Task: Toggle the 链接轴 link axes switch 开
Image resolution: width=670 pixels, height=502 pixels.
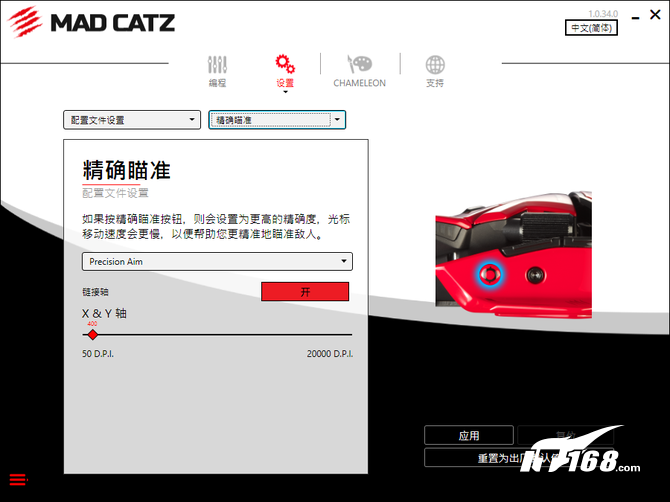Action: coord(305,291)
